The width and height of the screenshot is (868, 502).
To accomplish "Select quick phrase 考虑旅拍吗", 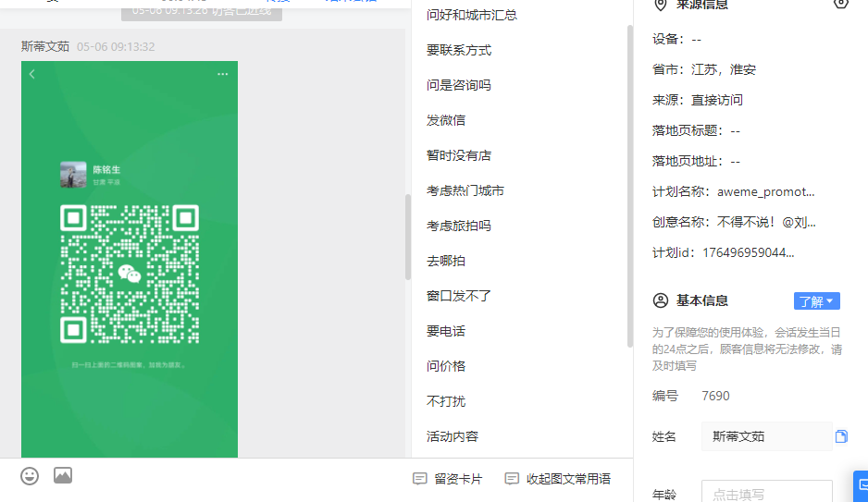I will pos(459,226).
